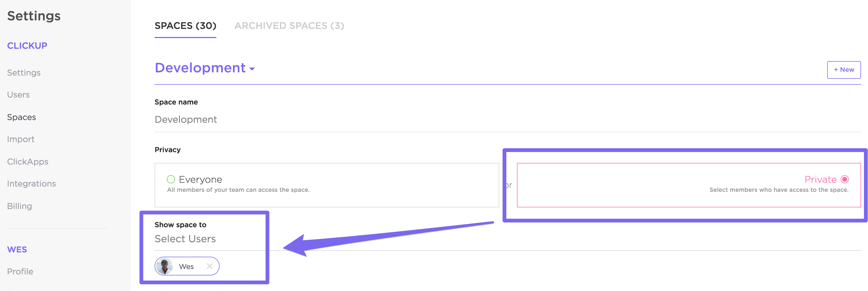Remove Wes from selected users

click(209, 266)
